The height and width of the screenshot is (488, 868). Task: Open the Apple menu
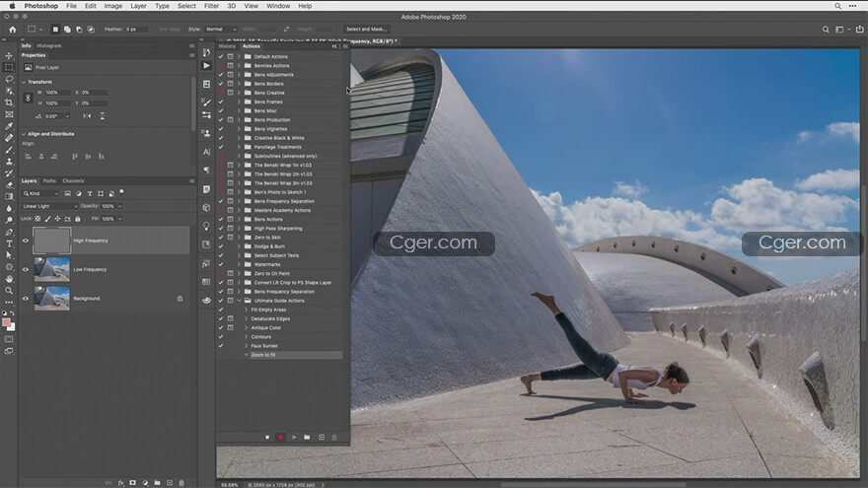click(x=12, y=6)
